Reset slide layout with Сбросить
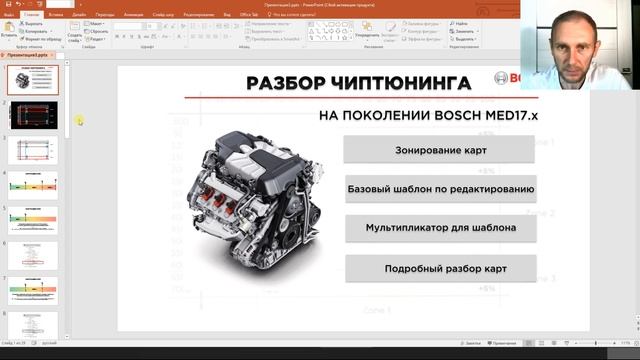 [x=97, y=31]
